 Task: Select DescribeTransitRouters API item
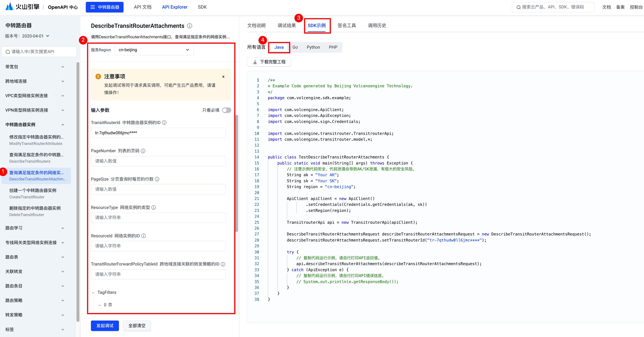[36, 158]
